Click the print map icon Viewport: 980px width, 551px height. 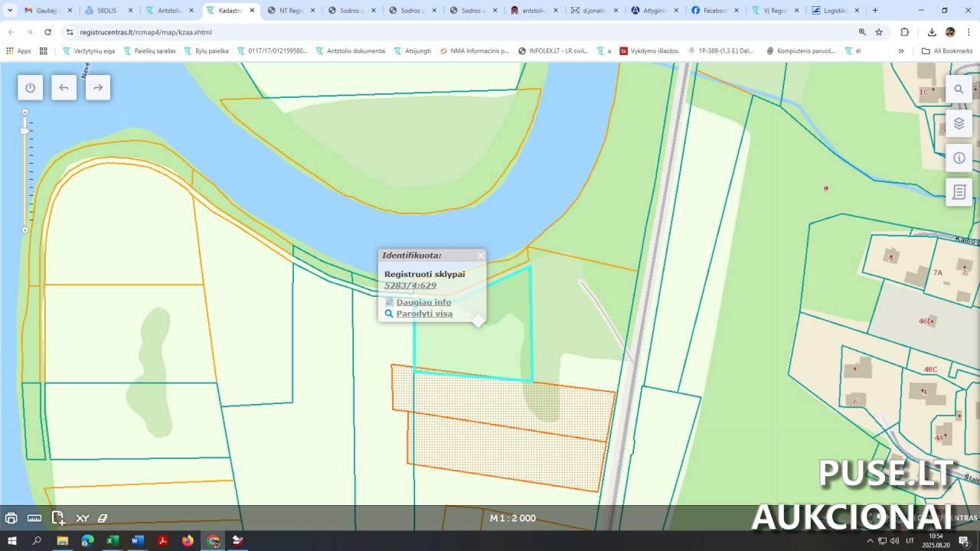pos(11,518)
